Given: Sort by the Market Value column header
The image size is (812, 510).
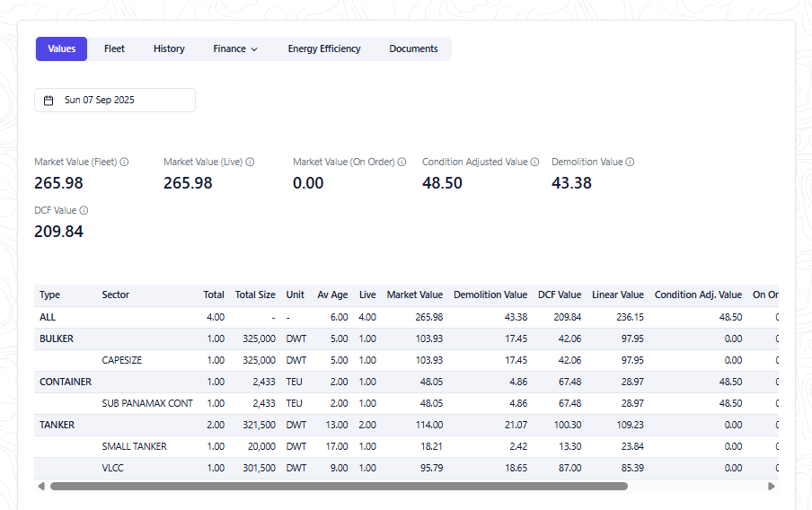Looking at the screenshot, I should pos(414,295).
